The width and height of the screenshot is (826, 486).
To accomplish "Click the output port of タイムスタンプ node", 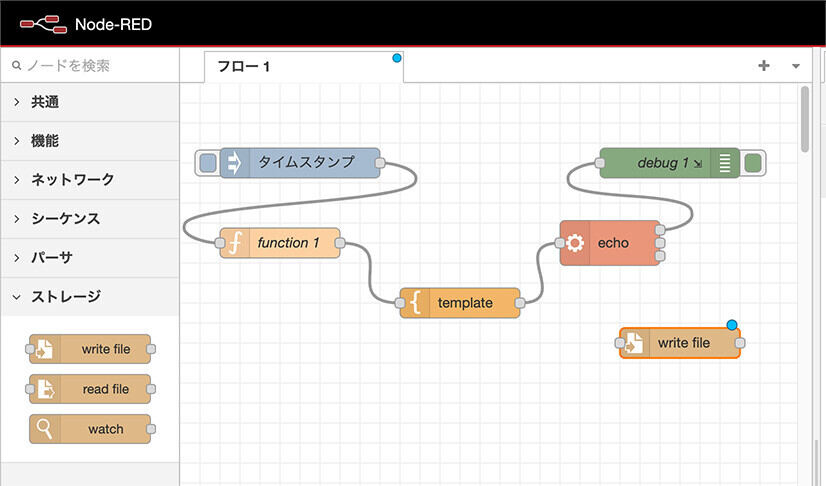I will tap(380, 163).
